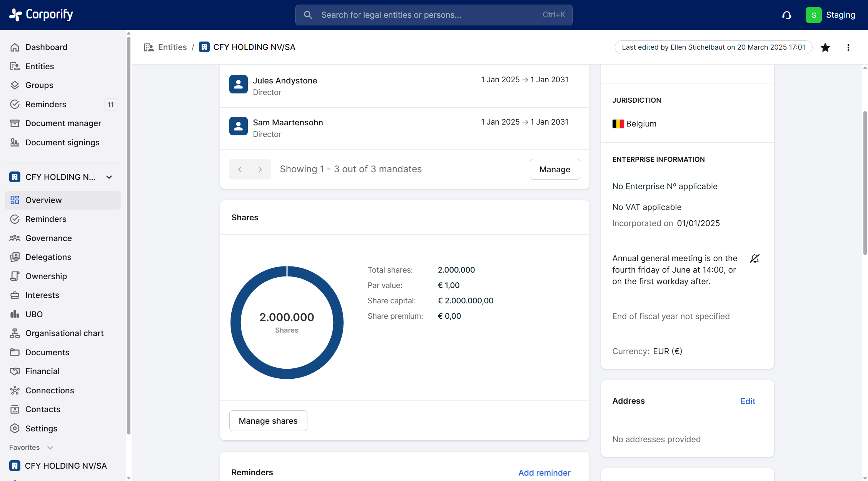Click the Add reminder link

pyautogui.click(x=544, y=473)
